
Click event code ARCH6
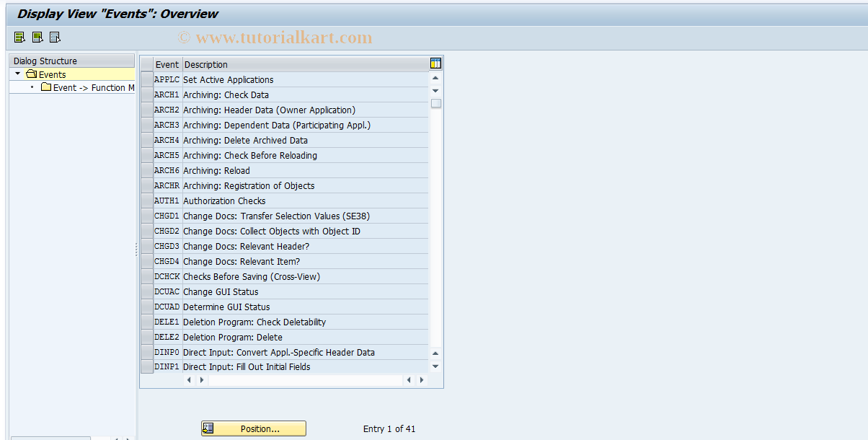point(167,170)
